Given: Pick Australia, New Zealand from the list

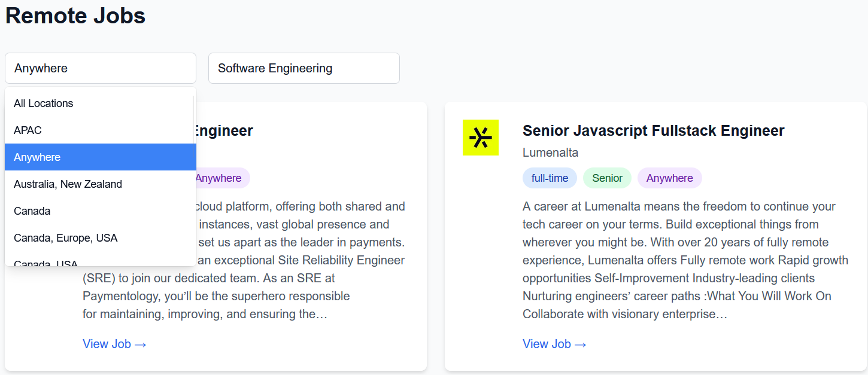Looking at the screenshot, I should point(68,184).
